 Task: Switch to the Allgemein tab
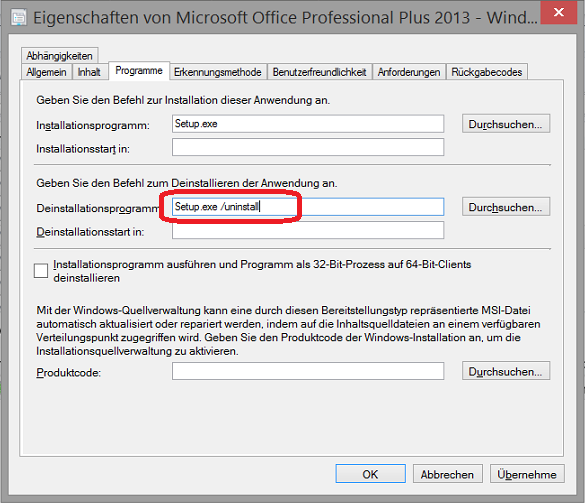click(x=46, y=72)
